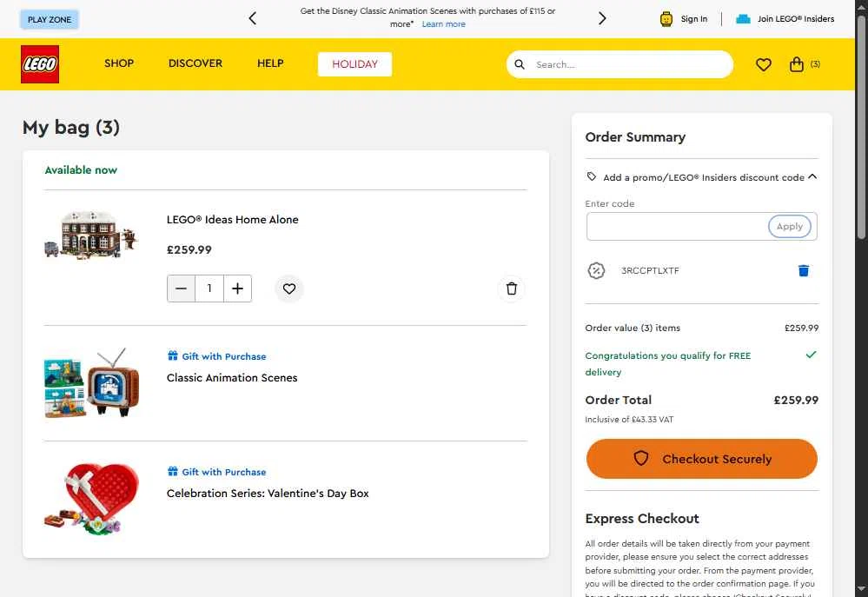Open the wishlist heart icon in header
The image size is (868, 597).
(x=764, y=65)
